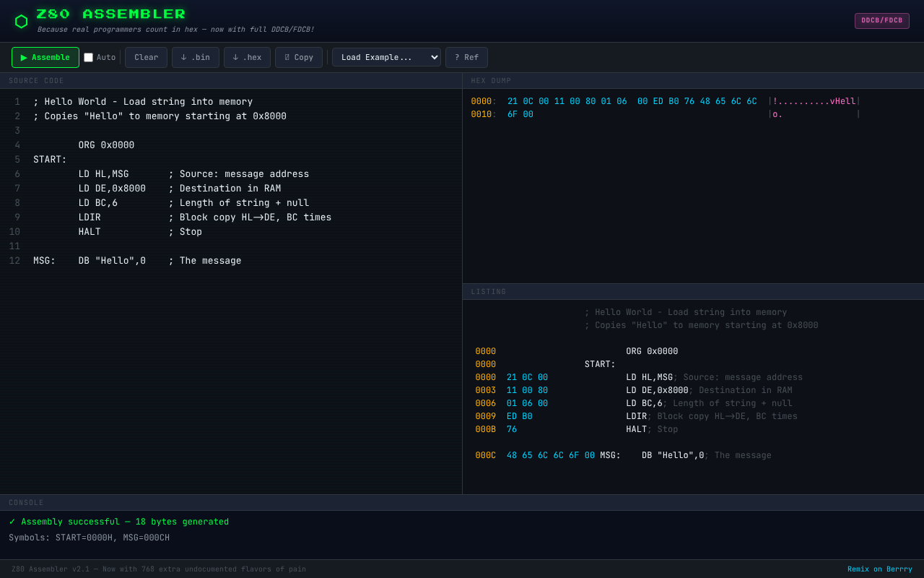The height and width of the screenshot is (578, 924).
Task: Click hex dump bytes '6F 00'
Action: click(x=520, y=114)
